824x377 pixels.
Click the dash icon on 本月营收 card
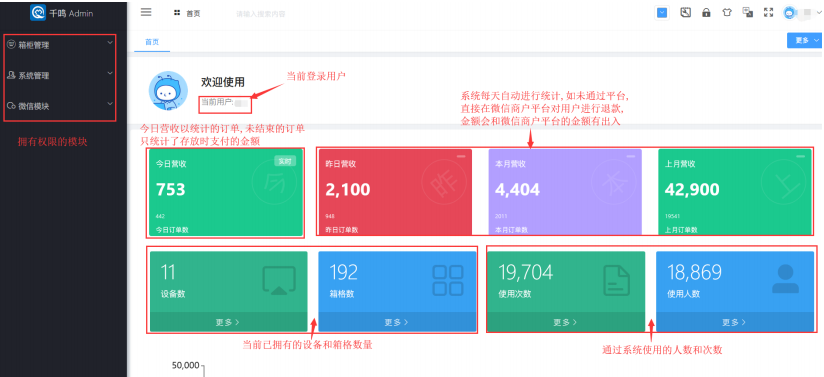point(631,156)
